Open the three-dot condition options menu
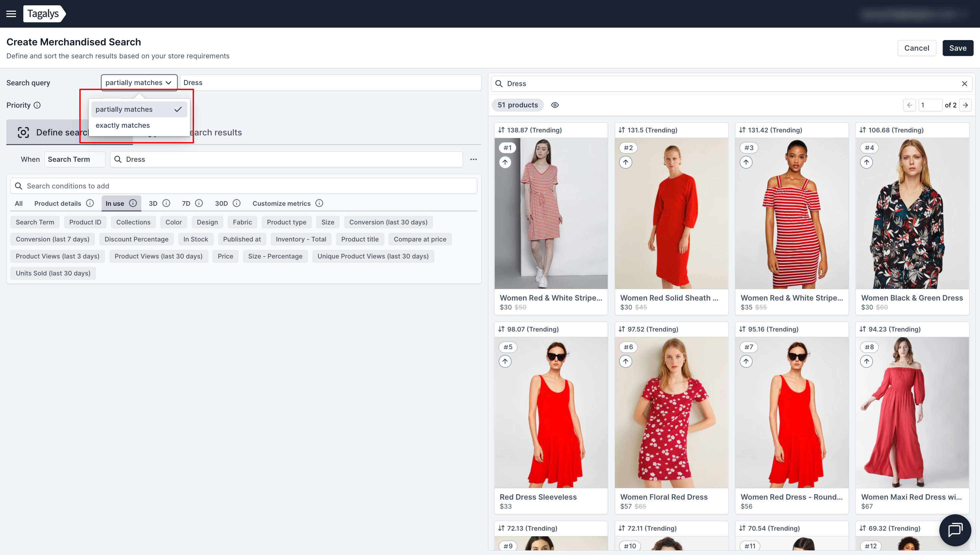This screenshot has height=555, width=980. click(473, 159)
